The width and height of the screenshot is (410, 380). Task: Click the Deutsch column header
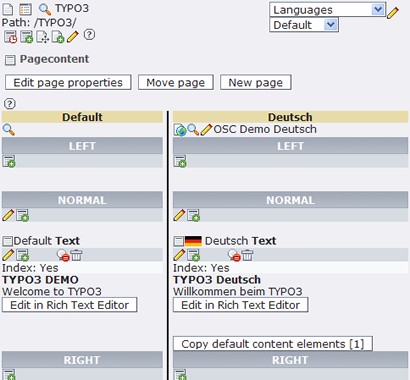tap(290, 117)
